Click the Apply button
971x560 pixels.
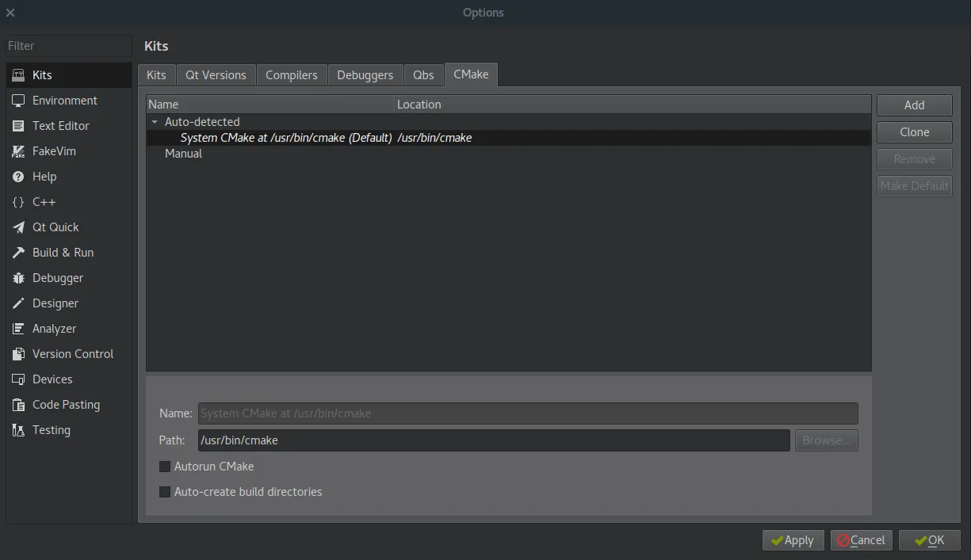[793, 540]
